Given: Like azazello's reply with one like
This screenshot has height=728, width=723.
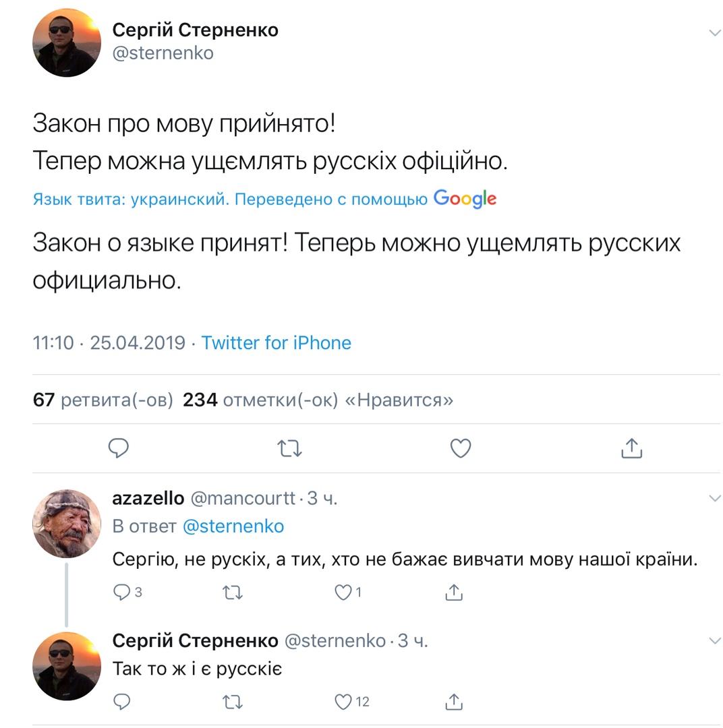Looking at the screenshot, I should (x=348, y=592).
